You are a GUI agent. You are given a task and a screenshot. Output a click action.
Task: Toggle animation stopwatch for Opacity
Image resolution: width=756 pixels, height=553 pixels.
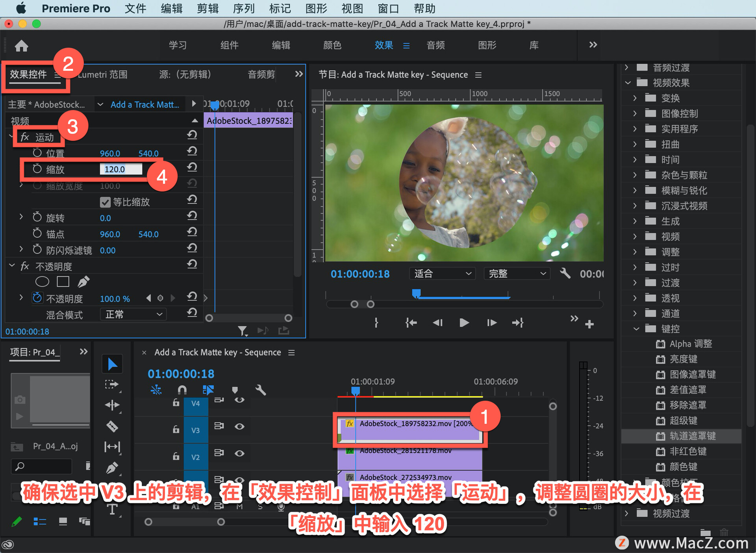[x=37, y=298]
